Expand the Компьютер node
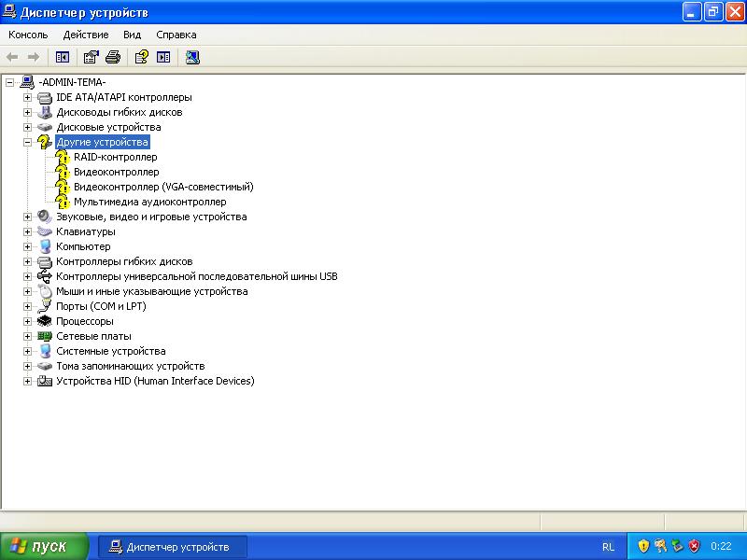This screenshot has width=747, height=560. (28, 246)
